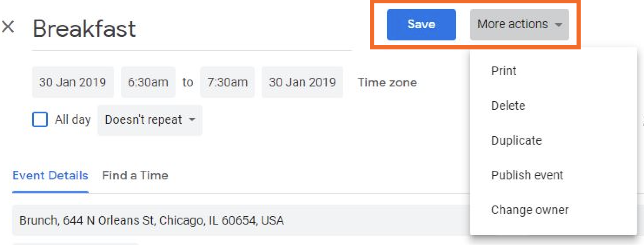
Task: Click the More actions dropdown arrow
Action: 558,25
